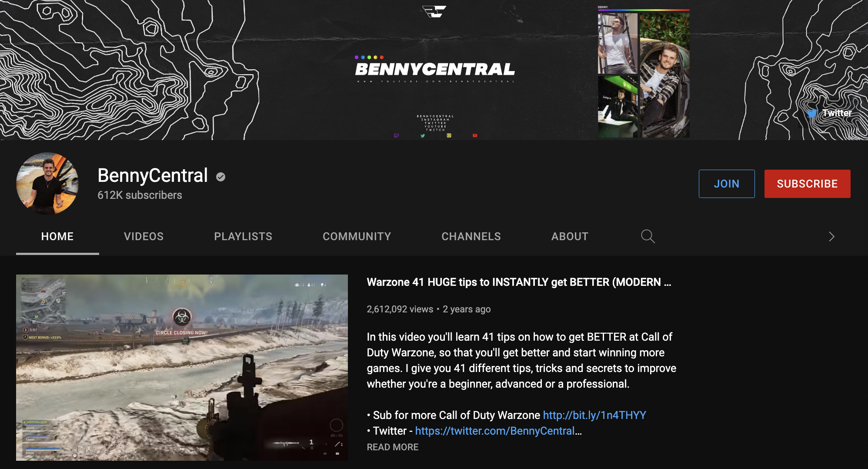This screenshot has height=469, width=868.
Task: Click the small Twitter icon in the banner
Action: click(422, 135)
